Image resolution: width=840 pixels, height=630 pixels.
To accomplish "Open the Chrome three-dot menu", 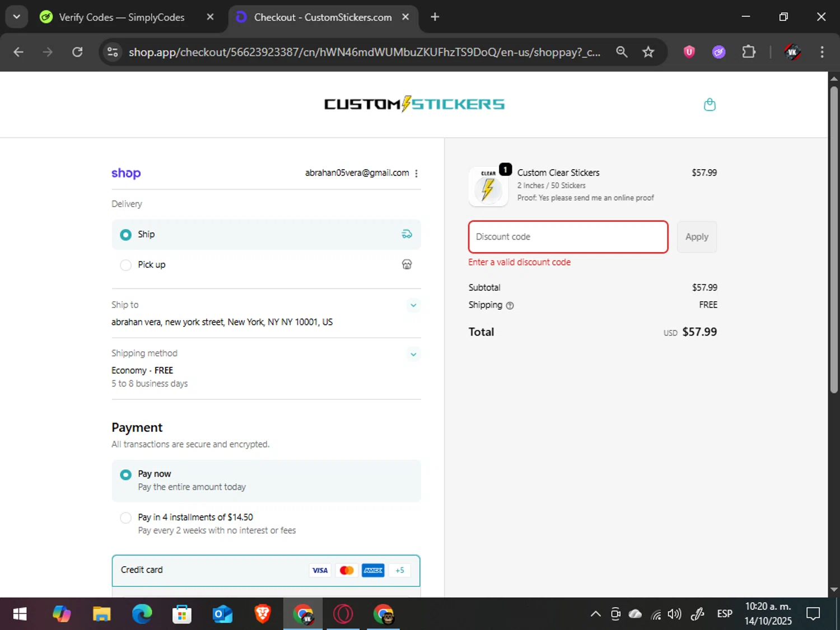I will [x=822, y=52].
